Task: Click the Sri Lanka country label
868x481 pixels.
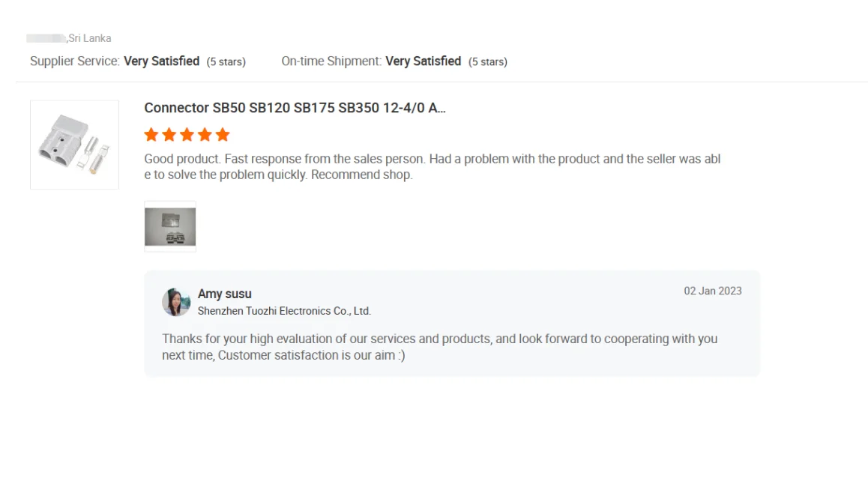Action: coord(90,38)
